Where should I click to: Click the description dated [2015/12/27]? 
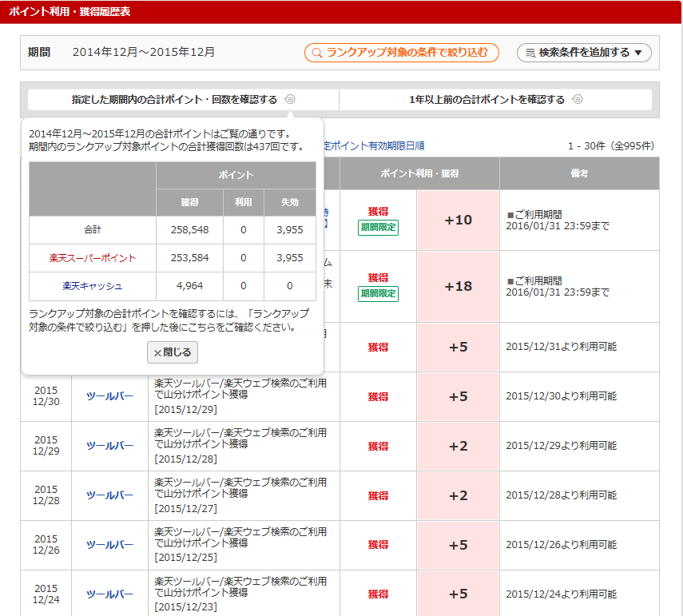240,495
